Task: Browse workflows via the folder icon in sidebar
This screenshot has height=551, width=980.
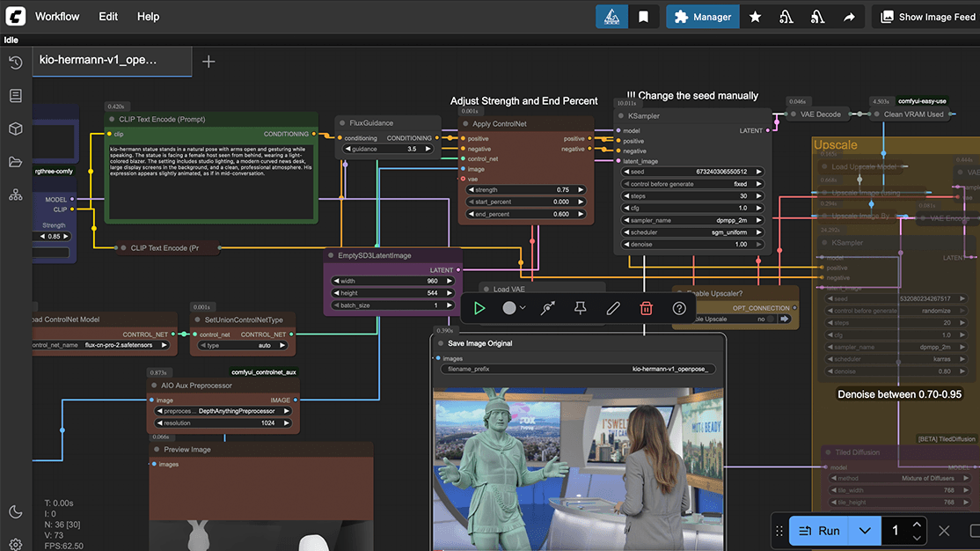Action: pos(16,160)
